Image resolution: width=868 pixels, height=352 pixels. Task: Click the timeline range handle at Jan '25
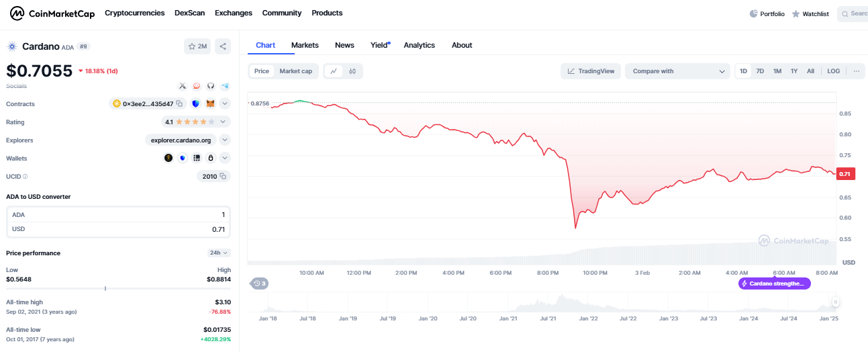pyautogui.click(x=836, y=302)
